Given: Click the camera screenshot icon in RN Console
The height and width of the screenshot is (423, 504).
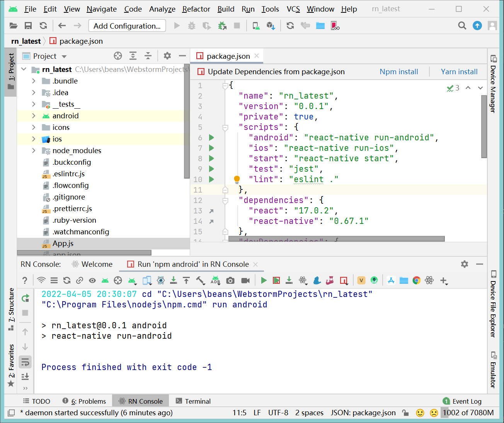Looking at the screenshot, I should click(230, 280).
